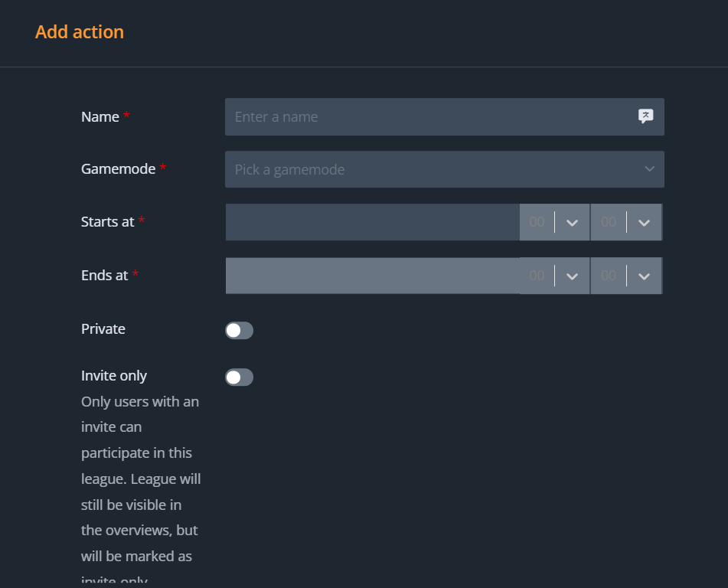Expand the Starts at minute chevron
Screen dimensions: 728x588
(x=644, y=223)
